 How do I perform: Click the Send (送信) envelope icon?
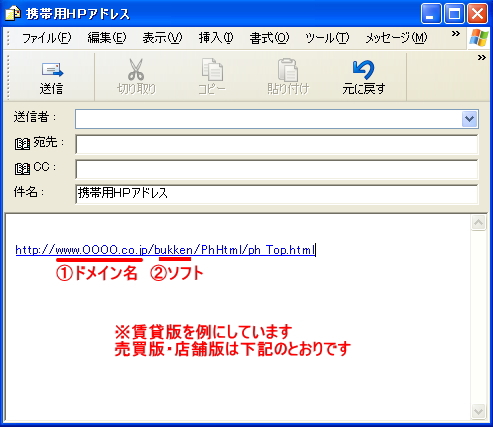(52, 70)
